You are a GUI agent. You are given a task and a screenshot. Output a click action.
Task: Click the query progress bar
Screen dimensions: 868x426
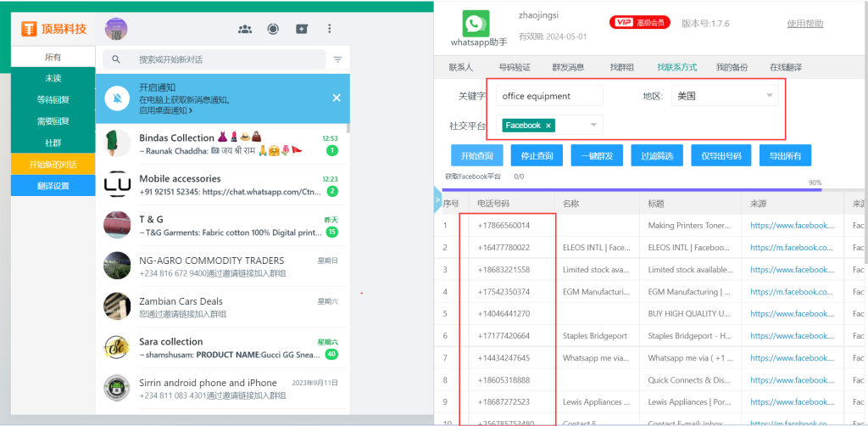632,189
